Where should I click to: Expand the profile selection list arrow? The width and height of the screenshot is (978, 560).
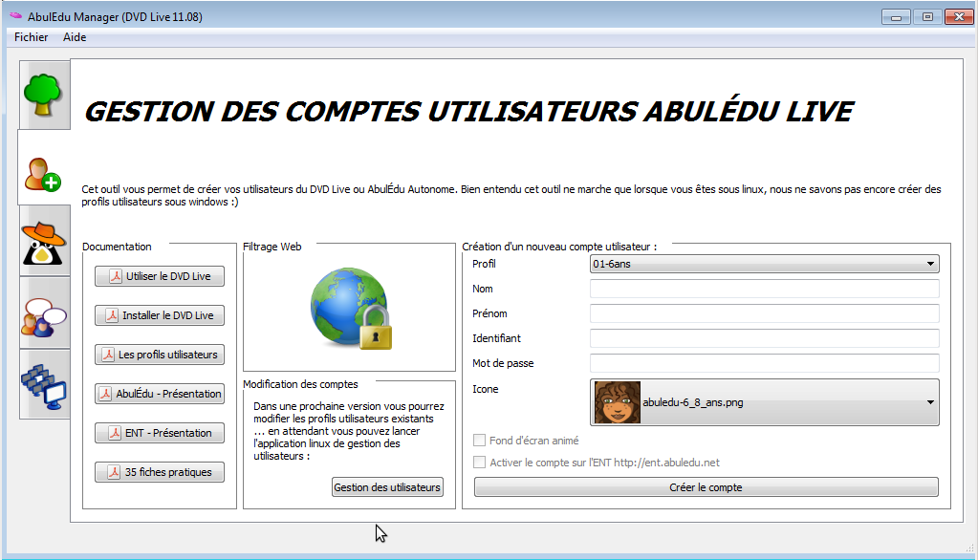pyautogui.click(x=930, y=264)
